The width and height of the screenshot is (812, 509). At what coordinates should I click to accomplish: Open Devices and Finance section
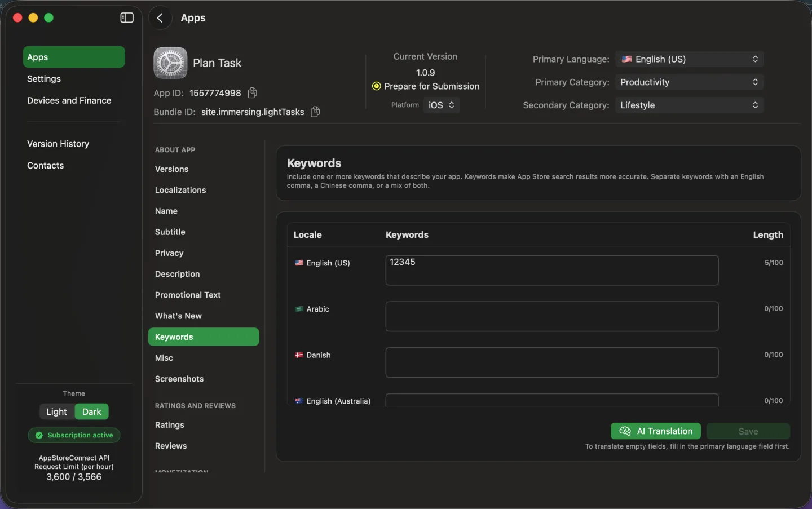pos(69,100)
